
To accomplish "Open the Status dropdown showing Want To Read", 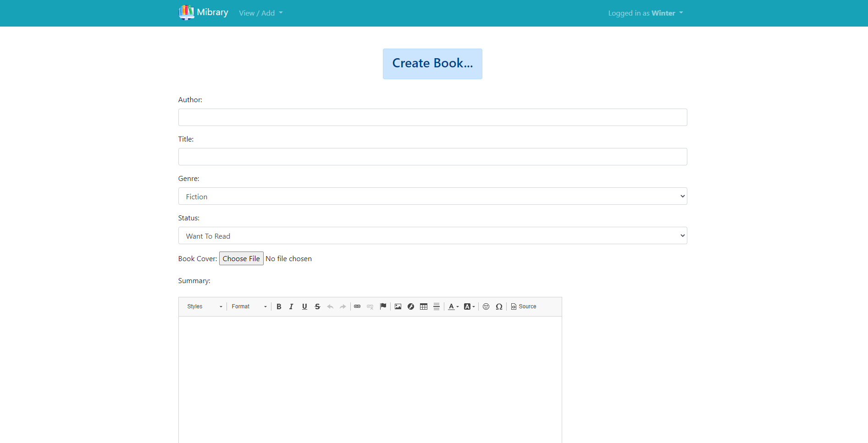I will (x=432, y=235).
